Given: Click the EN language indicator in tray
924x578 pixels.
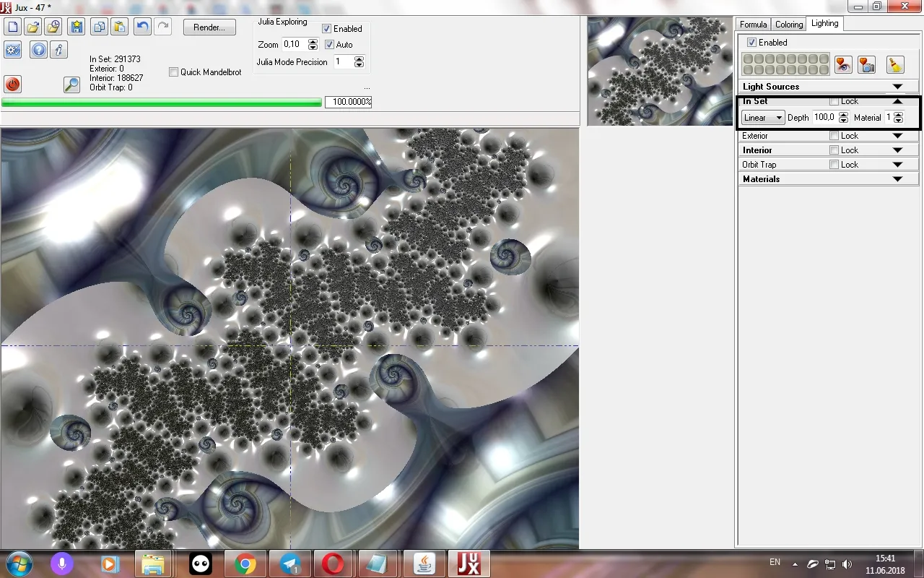Looking at the screenshot, I should click(775, 562).
